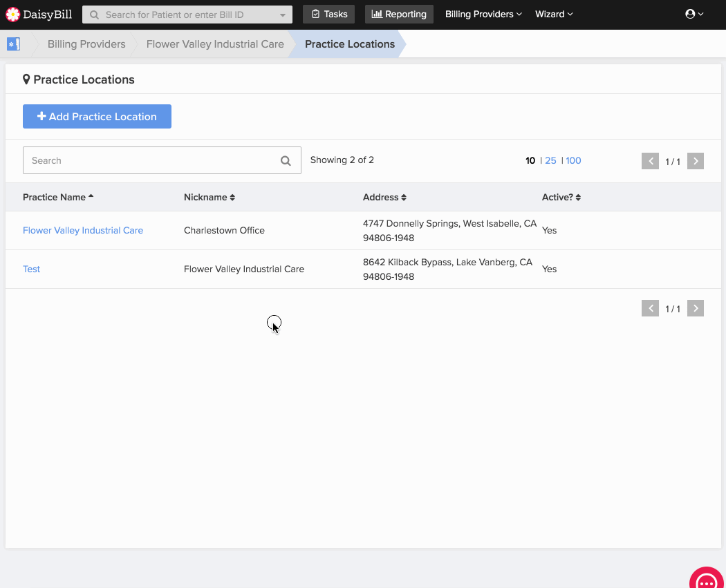The image size is (726, 588).
Task: Click top previous page arrow
Action: point(650,161)
